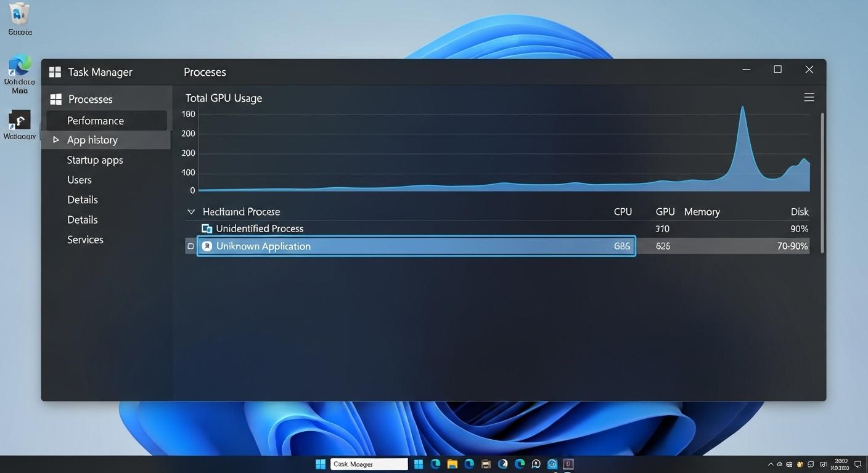Viewport: 868px width, 473px height.
Task: Open the Startup apps section
Action: (95, 160)
